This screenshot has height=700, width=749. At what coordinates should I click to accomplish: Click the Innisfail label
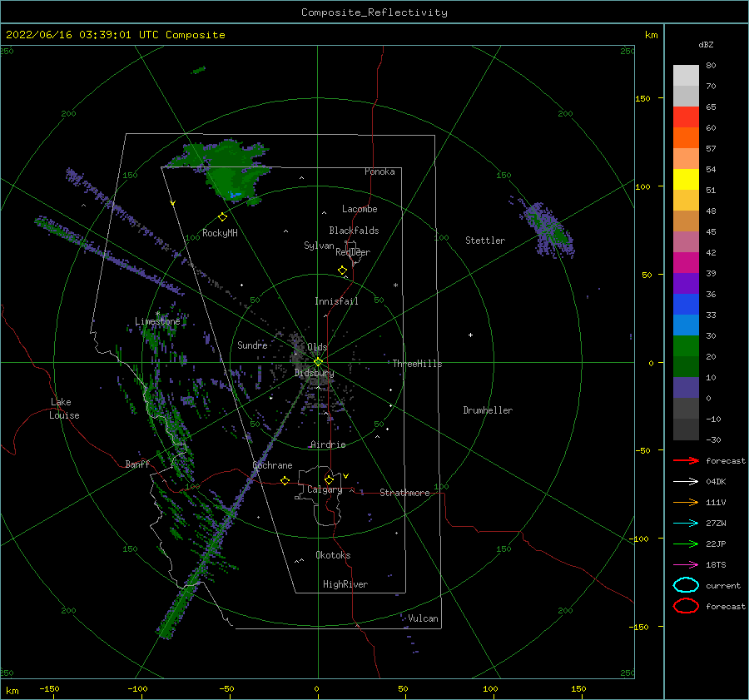point(336,301)
